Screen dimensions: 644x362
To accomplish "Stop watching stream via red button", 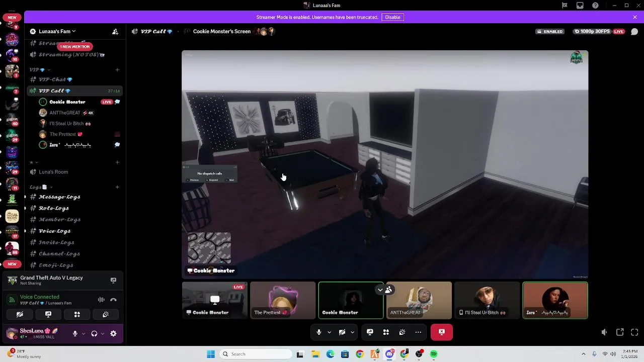I will [442, 332].
